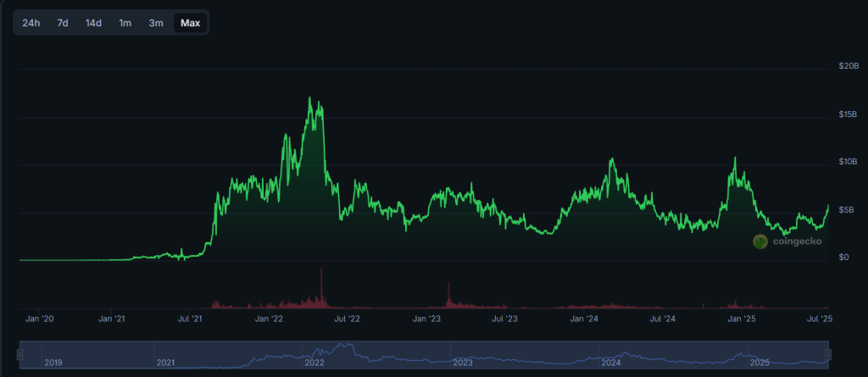The width and height of the screenshot is (868, 377).
Task: Click 2025 in the navigator timeline
Action: tap(758, 363)
